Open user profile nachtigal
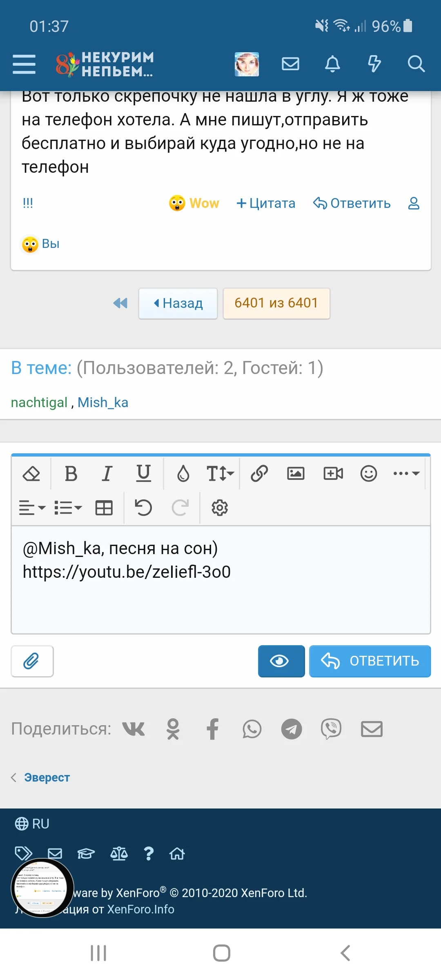 click(40, 402)
